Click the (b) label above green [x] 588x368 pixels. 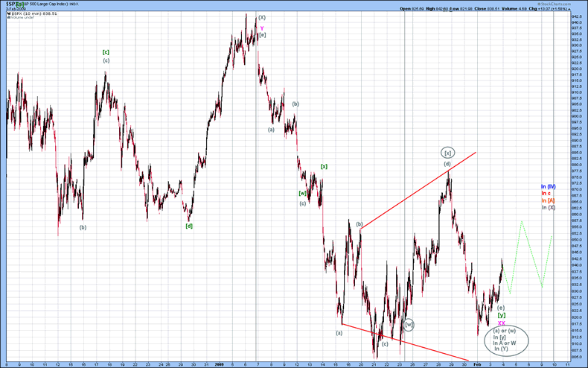(x=295, y=104)
